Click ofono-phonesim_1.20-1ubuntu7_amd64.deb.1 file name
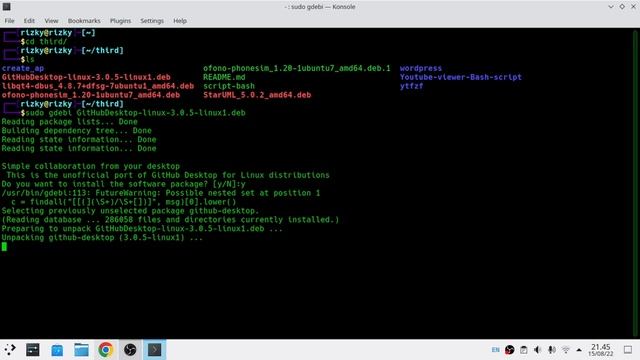The height and width of the screenshot is (360, 640). coord(297,68)
